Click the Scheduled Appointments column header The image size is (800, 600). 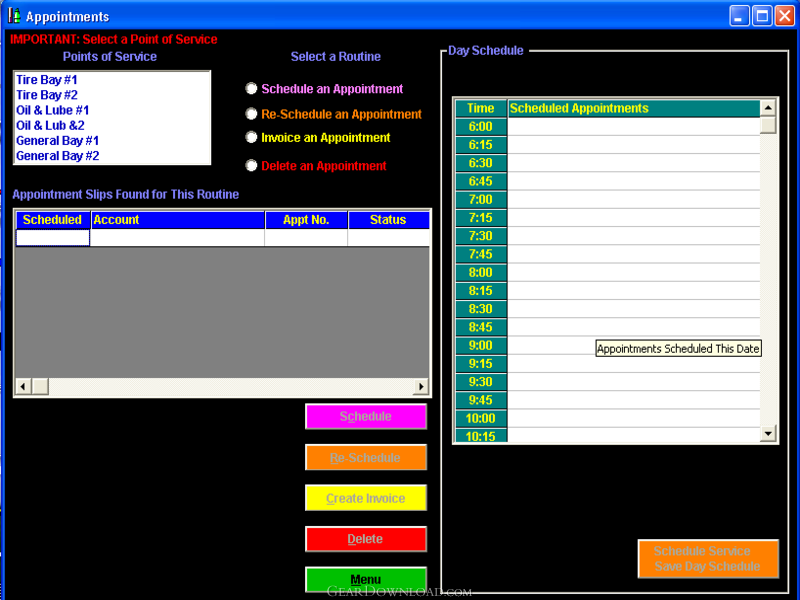tap(634, 108)
